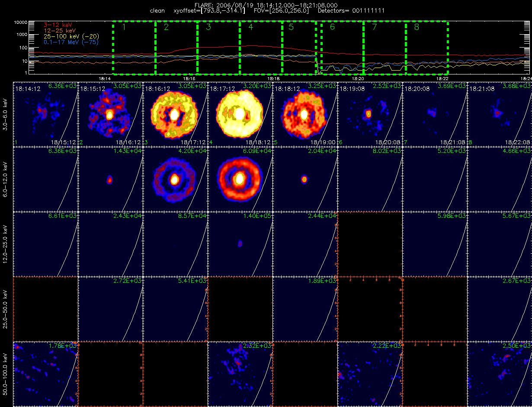The width and height of the screenshot is (532, 407).
Task: Select the 6.0-12.0 keV image labeled 1.43E+04
Action: click(111, 179)
